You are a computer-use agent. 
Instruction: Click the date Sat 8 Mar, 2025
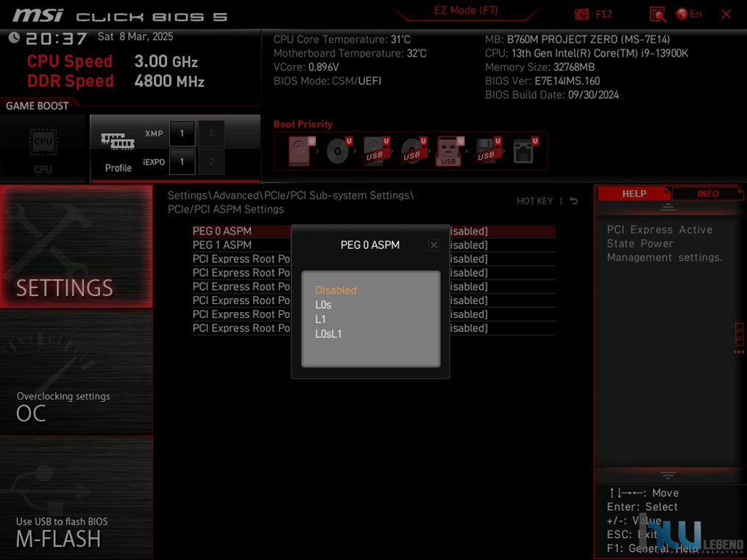[x=135, y=37]
